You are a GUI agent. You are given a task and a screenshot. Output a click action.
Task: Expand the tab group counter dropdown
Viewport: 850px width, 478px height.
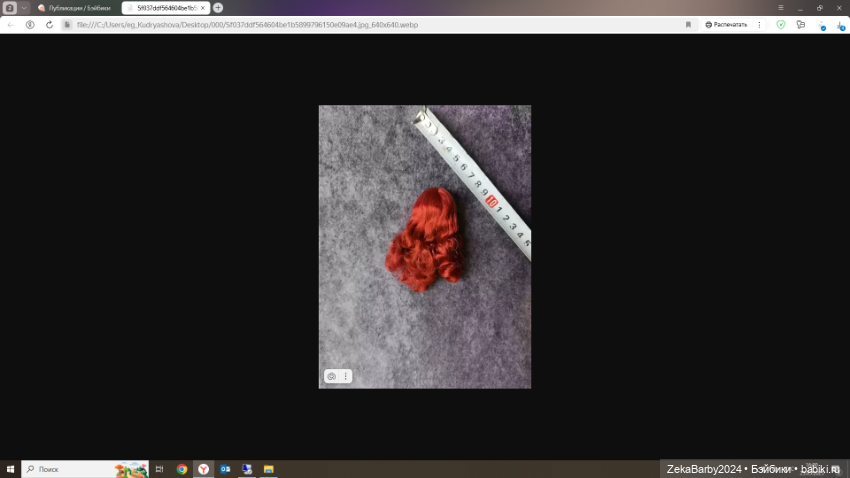[x=24, y=7]
